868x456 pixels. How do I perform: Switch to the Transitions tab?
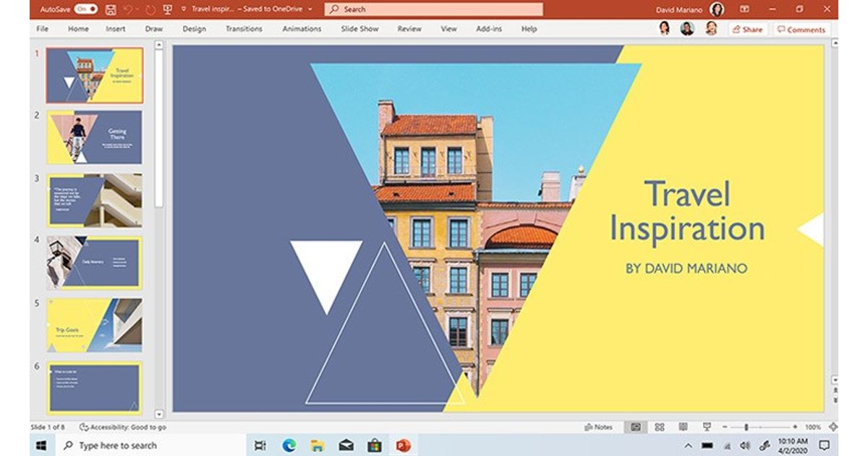[x=244, y=29]
